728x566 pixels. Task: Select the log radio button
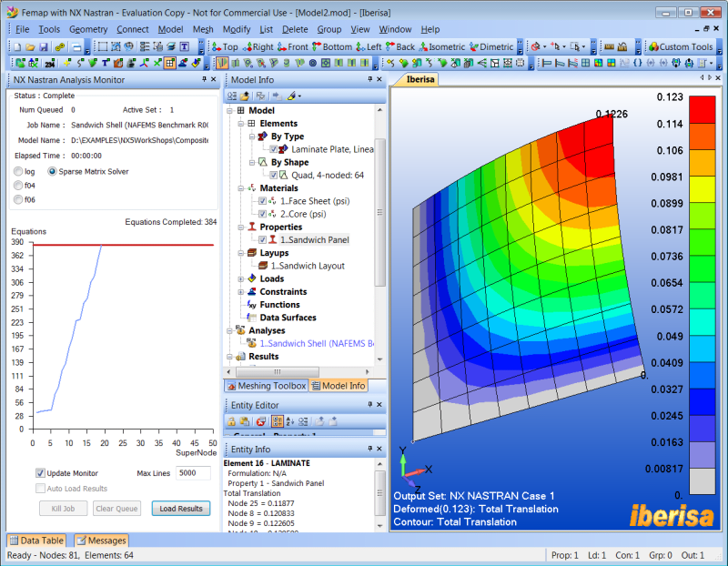tap(18, 171)
